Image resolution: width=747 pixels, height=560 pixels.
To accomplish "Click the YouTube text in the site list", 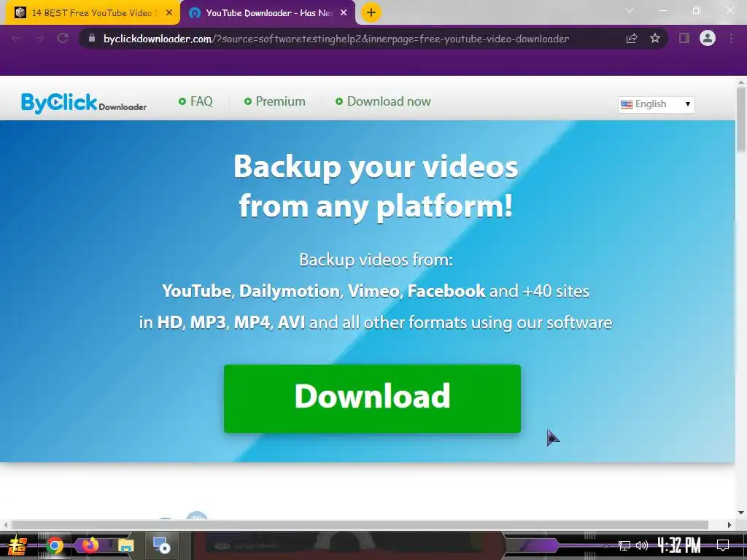I will coord(196,291).
